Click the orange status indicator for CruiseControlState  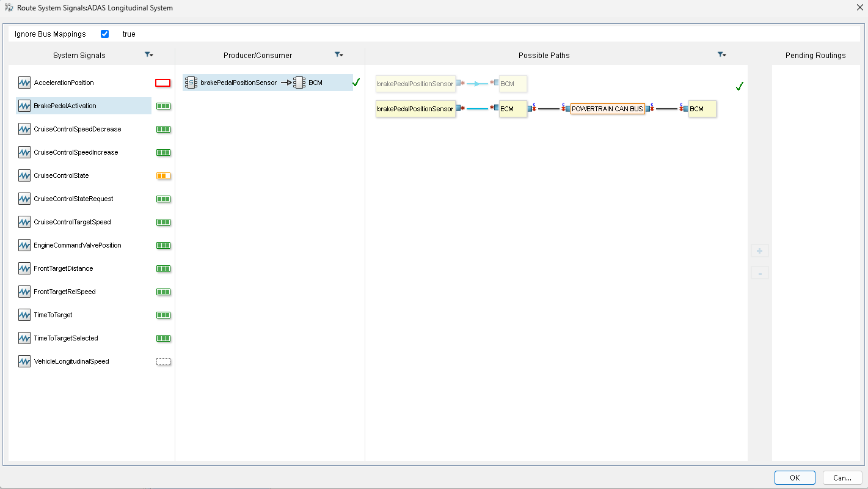coord(163,175)
